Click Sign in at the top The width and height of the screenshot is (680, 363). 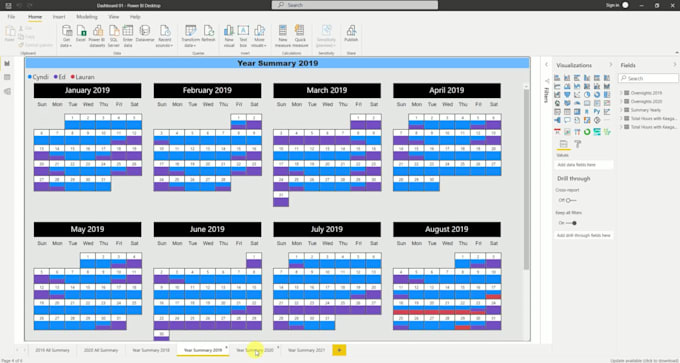(612, 5)
